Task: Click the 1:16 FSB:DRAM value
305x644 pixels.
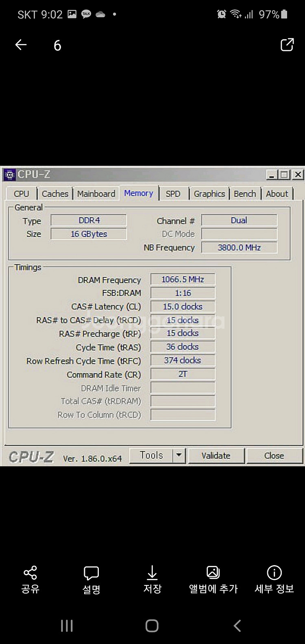Action: (183, 293)
